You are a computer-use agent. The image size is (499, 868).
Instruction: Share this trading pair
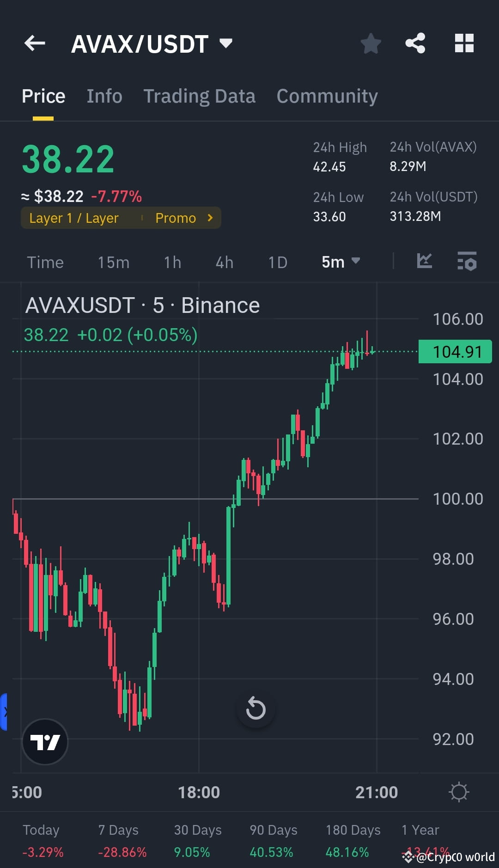click(415, 43)
